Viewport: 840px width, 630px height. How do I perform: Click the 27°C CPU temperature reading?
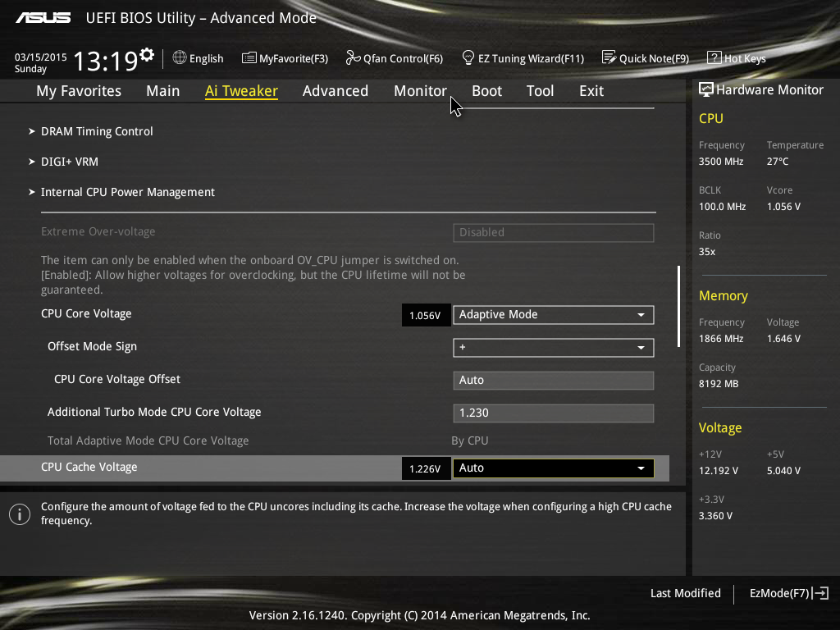778,162
